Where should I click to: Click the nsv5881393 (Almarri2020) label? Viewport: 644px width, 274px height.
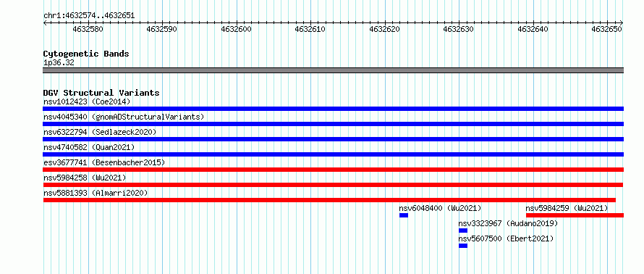(x=96, y=193)
